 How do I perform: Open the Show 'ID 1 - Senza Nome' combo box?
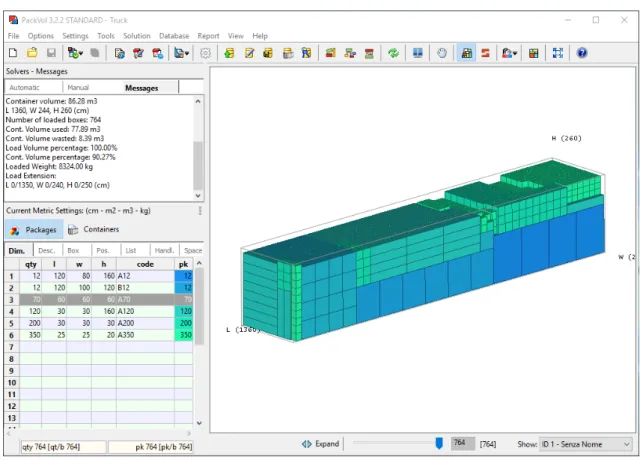(x=586, y=444)
